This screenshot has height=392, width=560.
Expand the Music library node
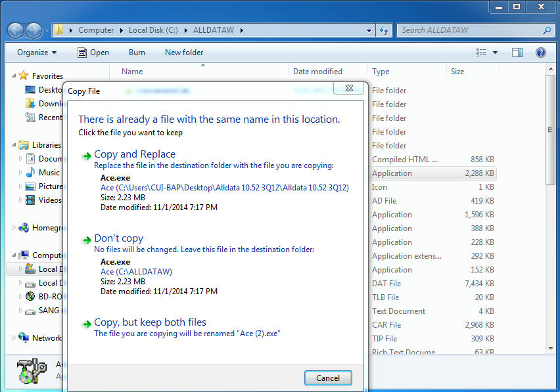point(20,172)
